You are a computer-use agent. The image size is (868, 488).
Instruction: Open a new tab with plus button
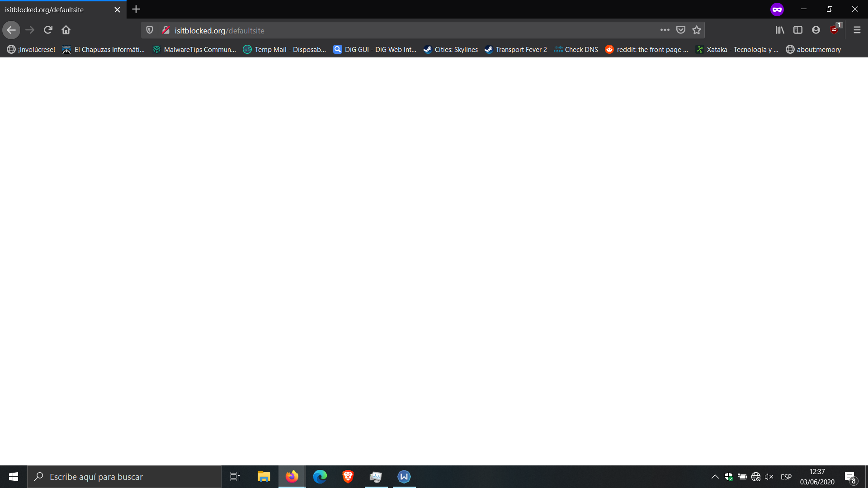click(136, 9)
